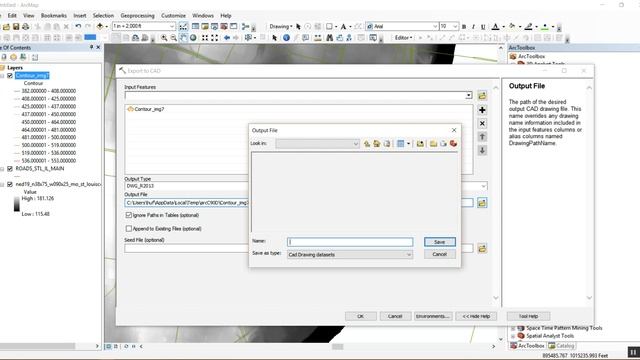
Task: Open the Input Features dropdown
Action: [469, 96]
